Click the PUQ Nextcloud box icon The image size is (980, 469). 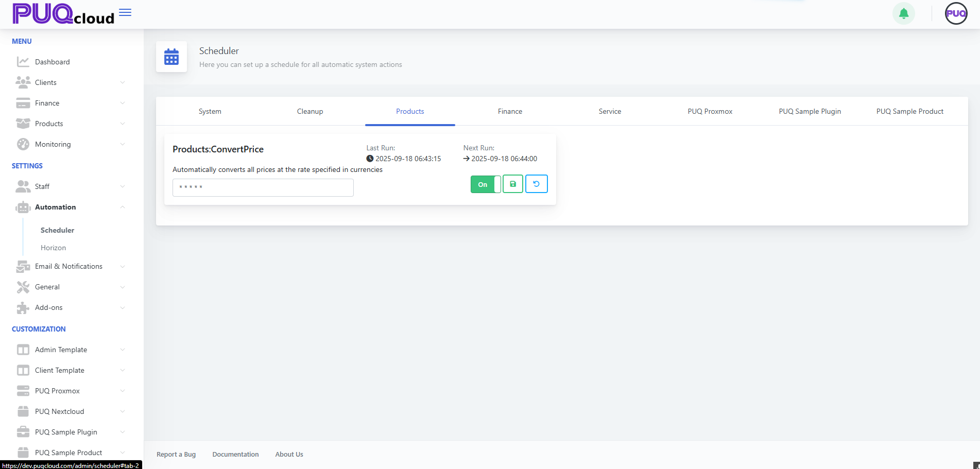[23, 411]
